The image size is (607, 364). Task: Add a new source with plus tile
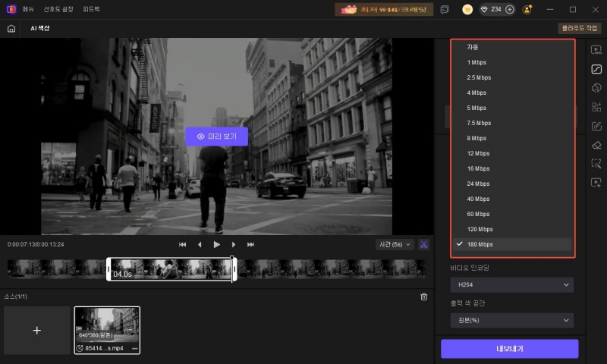36,331
